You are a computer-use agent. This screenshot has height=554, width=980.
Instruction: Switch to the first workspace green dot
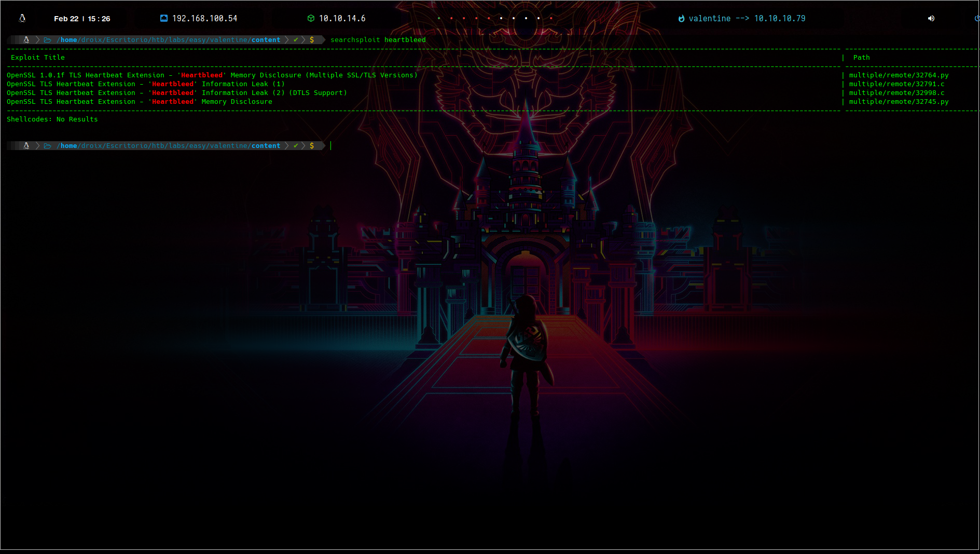click(439, 18)
